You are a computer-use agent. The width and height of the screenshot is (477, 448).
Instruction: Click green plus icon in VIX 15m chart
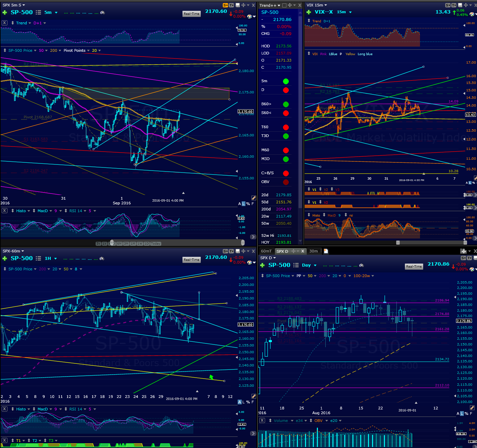point(309,12)
